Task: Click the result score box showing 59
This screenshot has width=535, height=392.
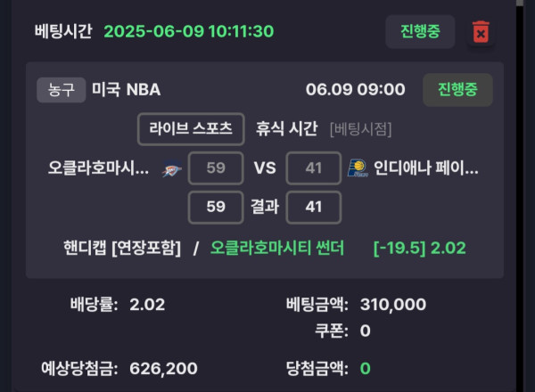Action: (x=216, y=208)
